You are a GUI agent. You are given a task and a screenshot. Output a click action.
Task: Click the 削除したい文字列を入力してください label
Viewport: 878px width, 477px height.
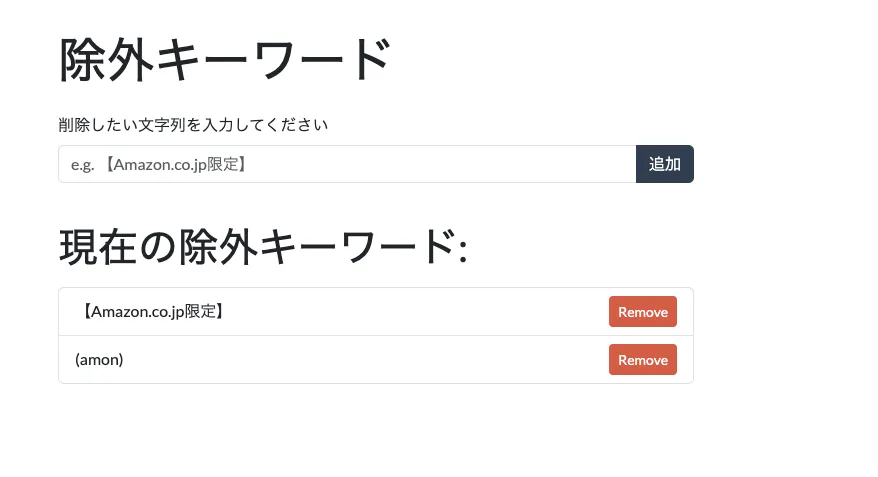193,125
